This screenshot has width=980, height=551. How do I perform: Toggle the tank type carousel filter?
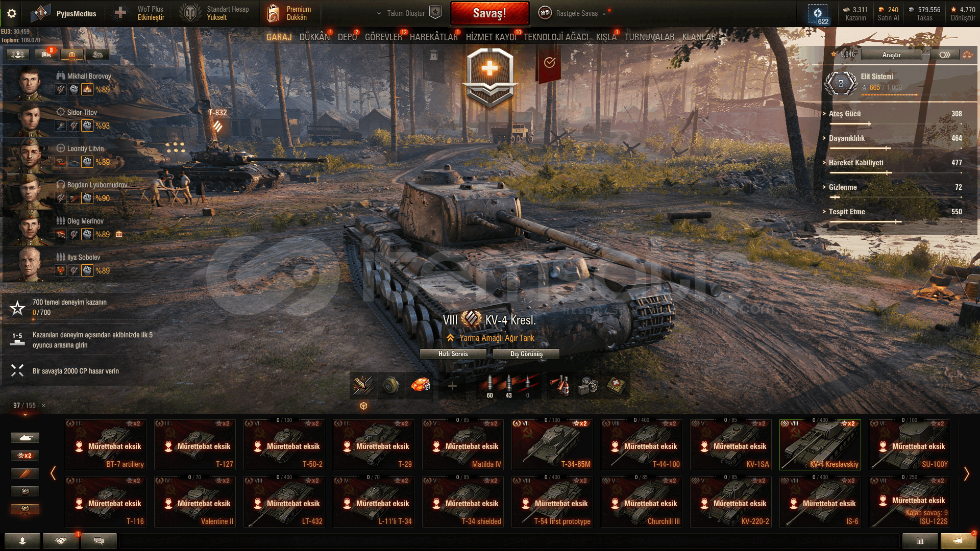[x=25, y=438]
